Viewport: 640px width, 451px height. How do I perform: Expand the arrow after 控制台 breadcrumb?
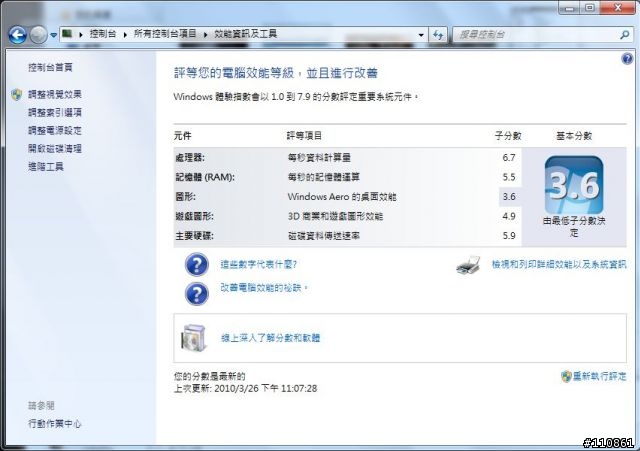click(125, 35)
